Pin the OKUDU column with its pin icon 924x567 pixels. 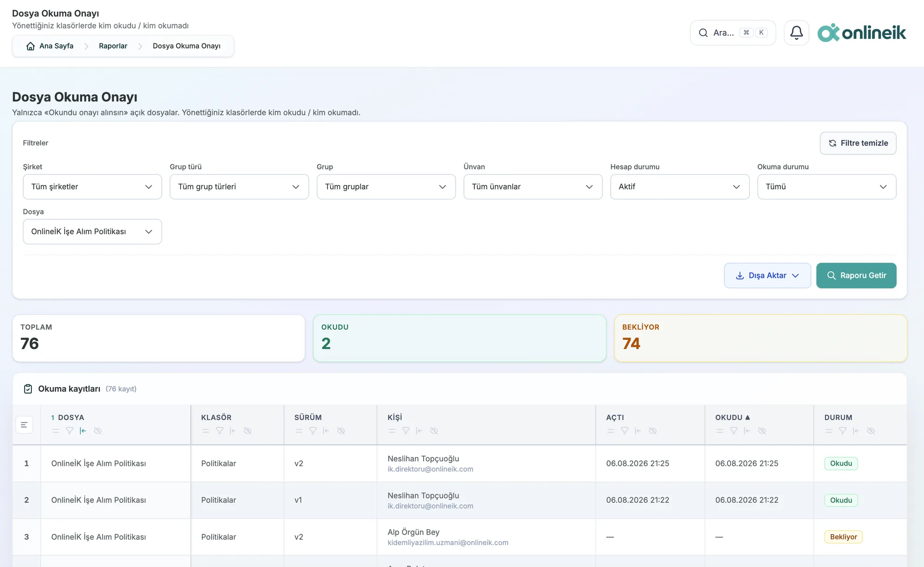tap(747, 431)
